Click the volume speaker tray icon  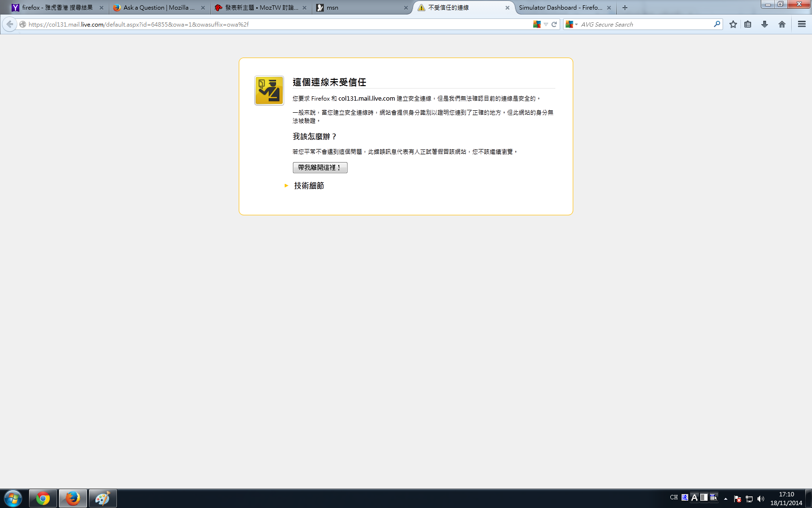[761, 498]
